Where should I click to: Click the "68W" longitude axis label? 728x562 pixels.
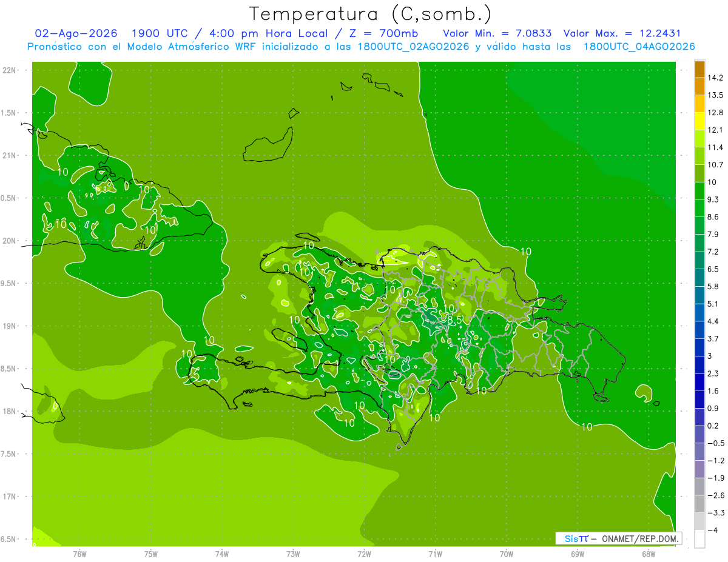coord(649,554)
